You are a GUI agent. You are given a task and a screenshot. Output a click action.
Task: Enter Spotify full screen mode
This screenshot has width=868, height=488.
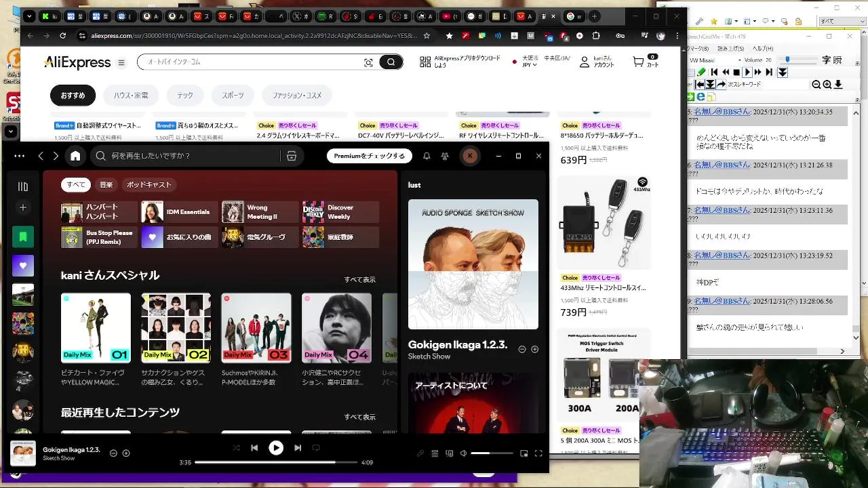click(538, 453)
